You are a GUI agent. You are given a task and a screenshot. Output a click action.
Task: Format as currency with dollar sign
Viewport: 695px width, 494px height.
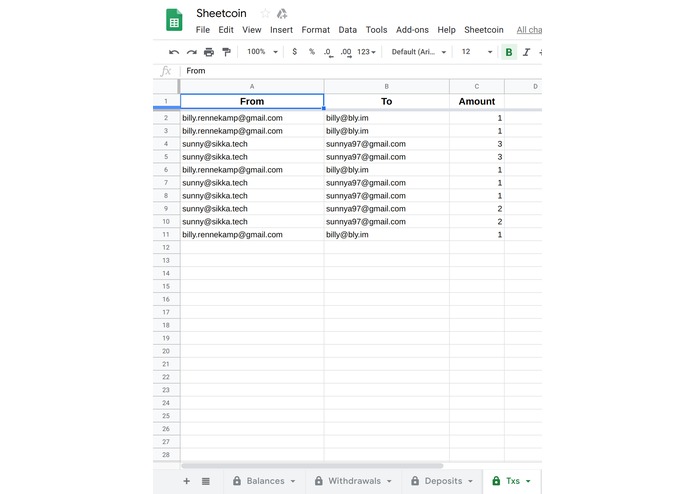point(294,52)
